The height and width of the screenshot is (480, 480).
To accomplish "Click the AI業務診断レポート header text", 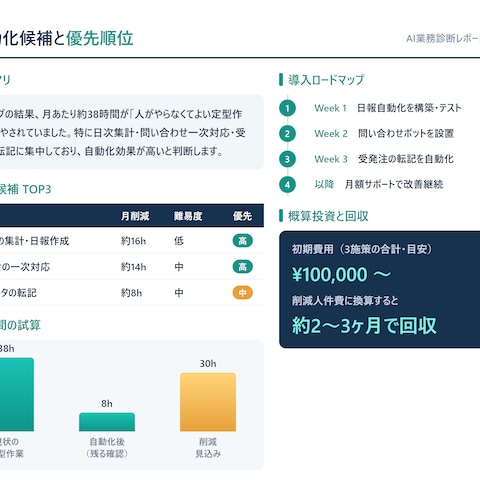I will point(443,39).
